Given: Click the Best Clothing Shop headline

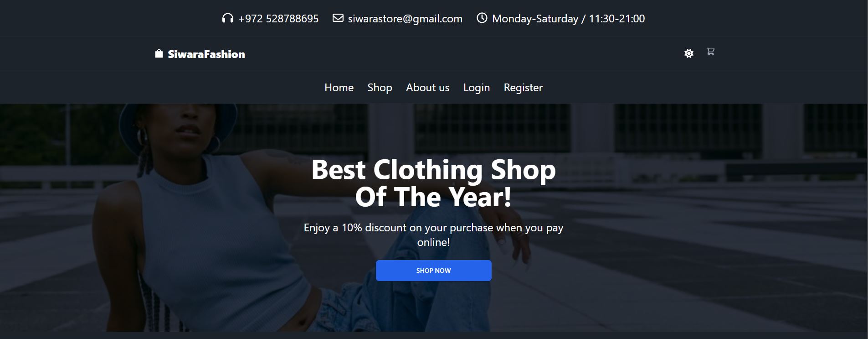Looking at the screenshot, I should point(434,183).
